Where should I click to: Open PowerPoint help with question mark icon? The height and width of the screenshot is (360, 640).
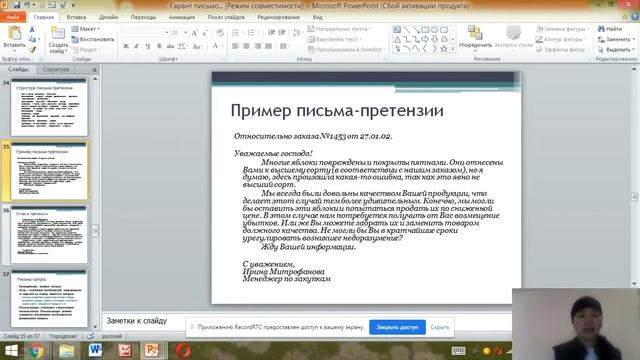635,17
